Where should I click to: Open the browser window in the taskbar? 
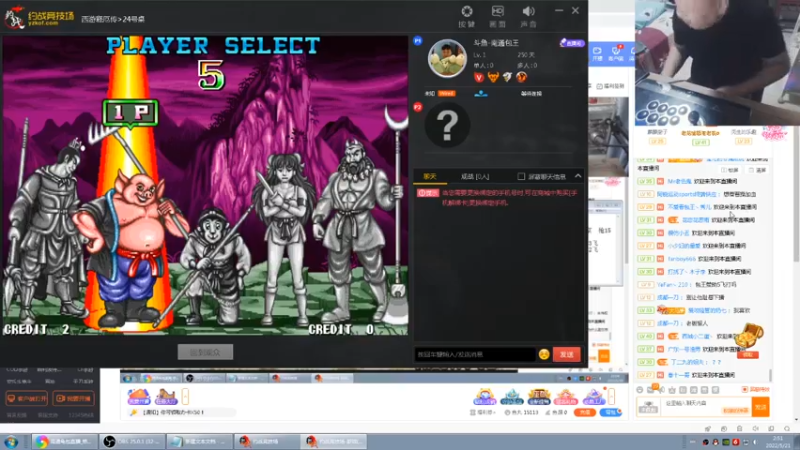(x=64, y=441)
